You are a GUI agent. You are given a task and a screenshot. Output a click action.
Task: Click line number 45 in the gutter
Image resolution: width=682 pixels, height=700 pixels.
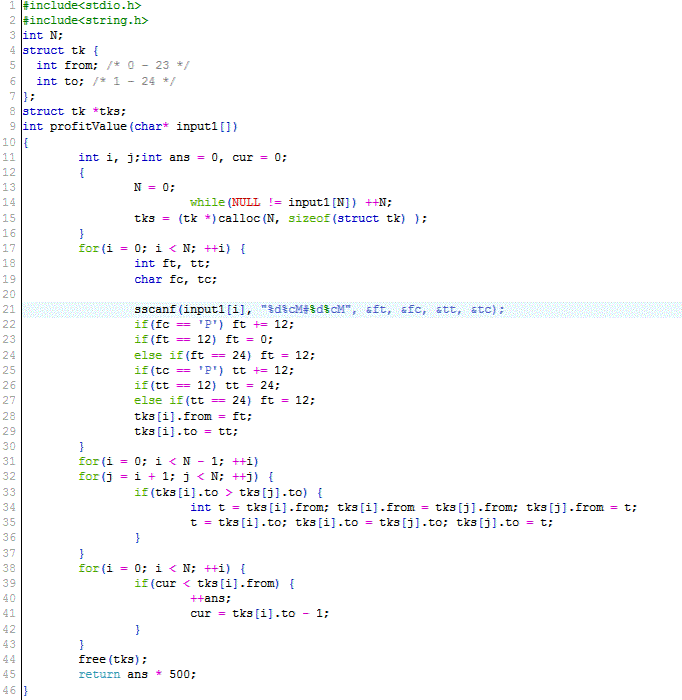tap(9, 674)
